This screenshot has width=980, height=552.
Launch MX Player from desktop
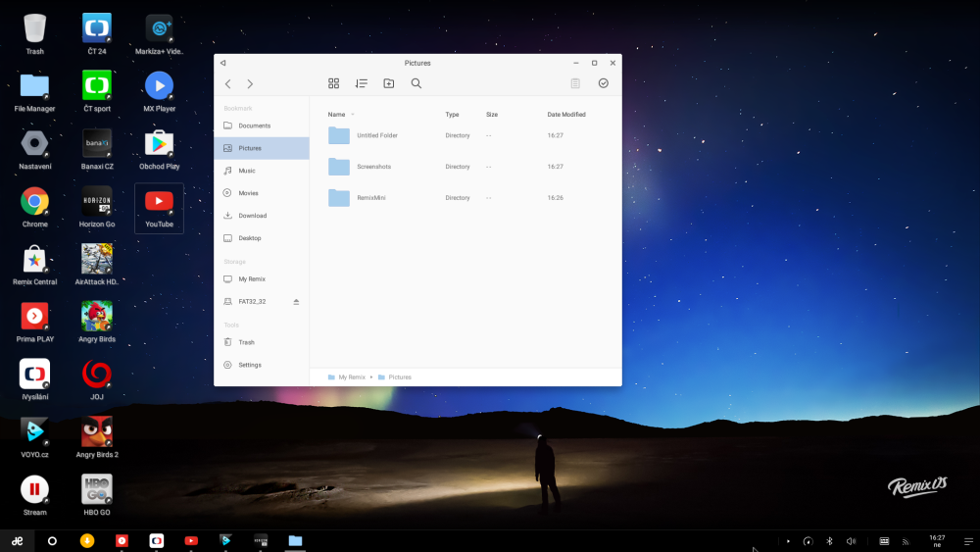tap(160, 92)
